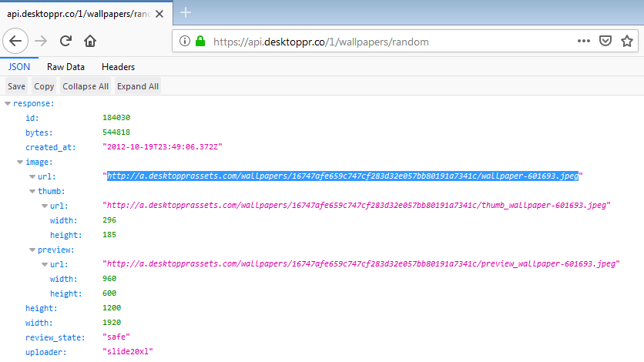Click the created_at timestamp value
Viewport: 644px width, 362px height.
click(x=163, y=146)
